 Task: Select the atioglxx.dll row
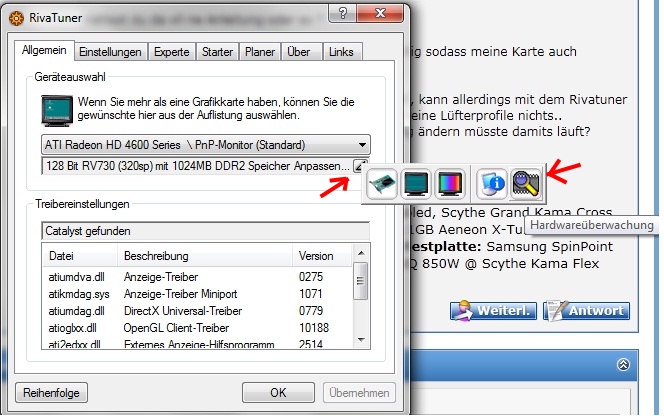(197, 328)
